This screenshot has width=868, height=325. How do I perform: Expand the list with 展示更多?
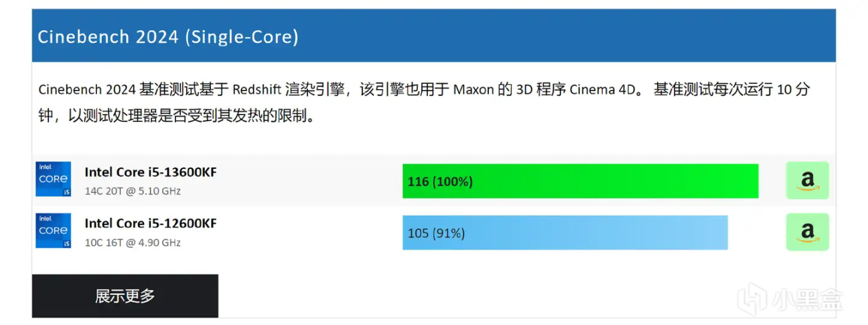pyautogui.click(x=125, y=296)
